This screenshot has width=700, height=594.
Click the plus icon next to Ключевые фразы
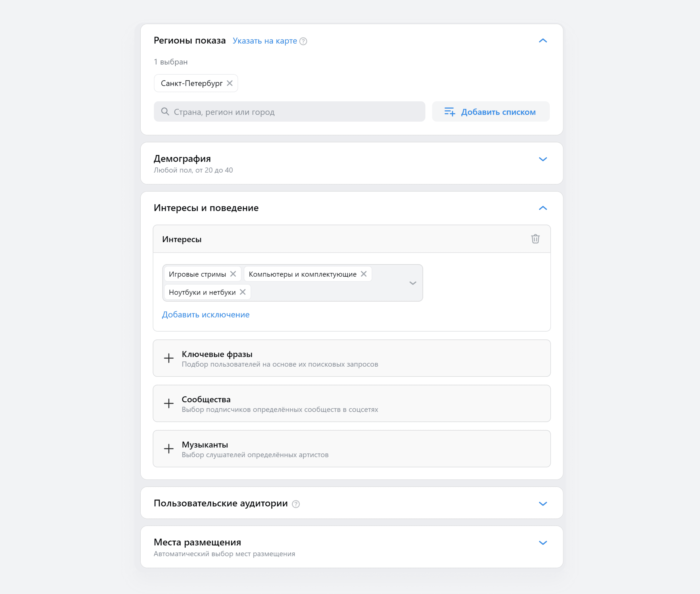(169, 358)
